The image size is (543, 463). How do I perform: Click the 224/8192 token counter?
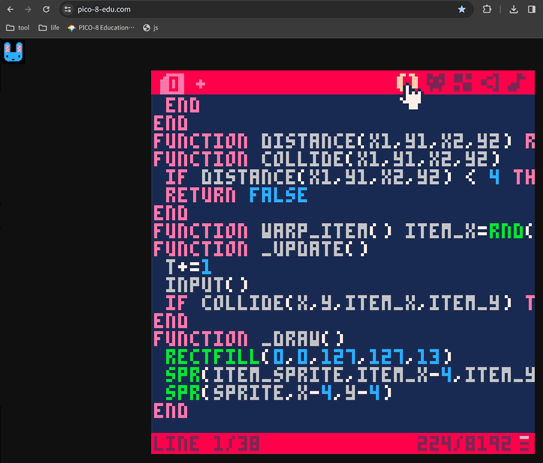(x=464, y=443)
